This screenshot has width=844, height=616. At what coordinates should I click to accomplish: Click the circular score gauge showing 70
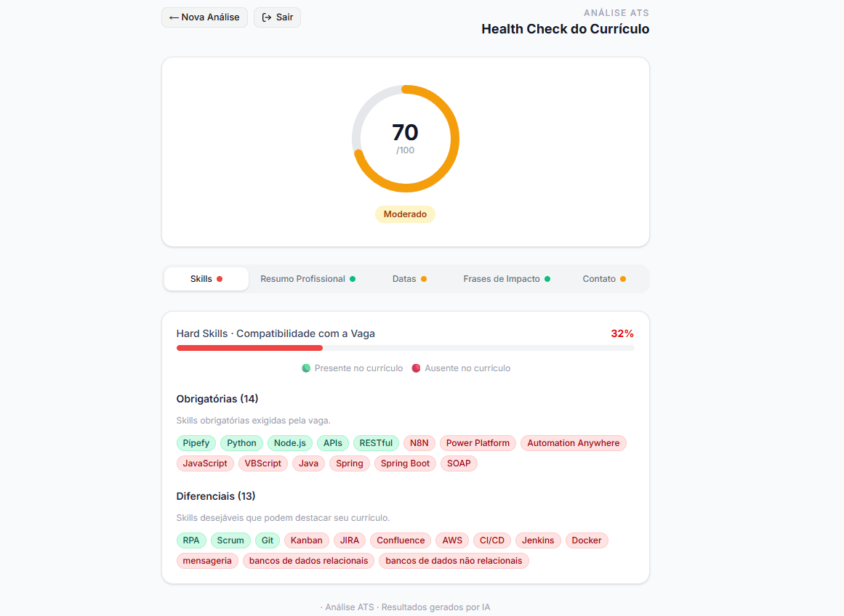[405, 139]
